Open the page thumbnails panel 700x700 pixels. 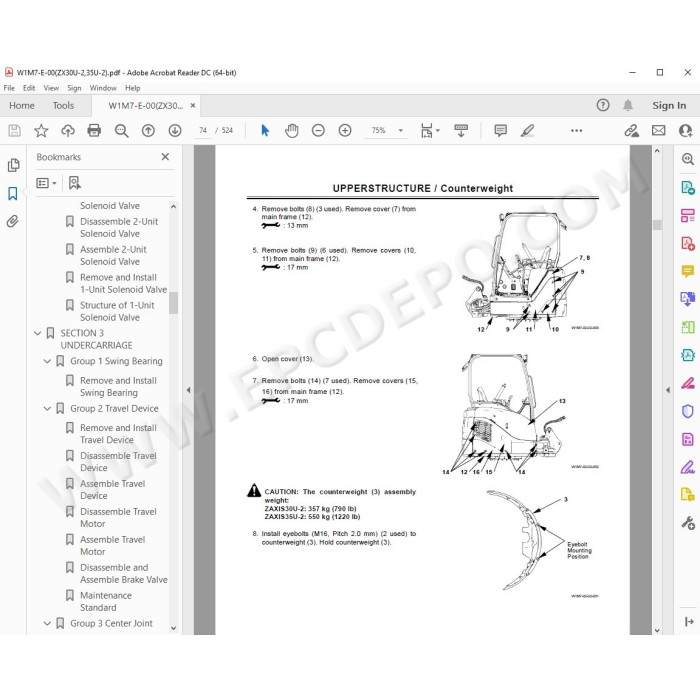13,165
